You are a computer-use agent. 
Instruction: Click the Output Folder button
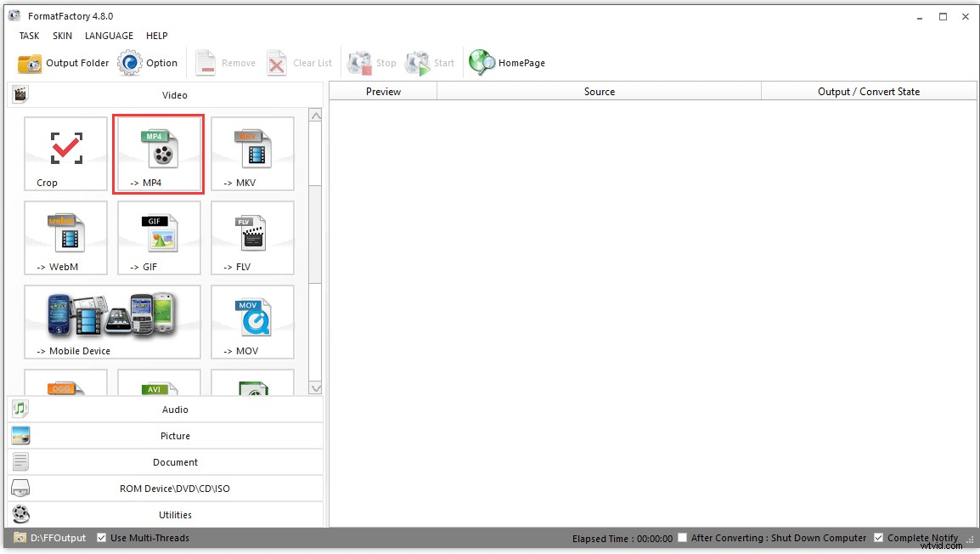(64, 63)
